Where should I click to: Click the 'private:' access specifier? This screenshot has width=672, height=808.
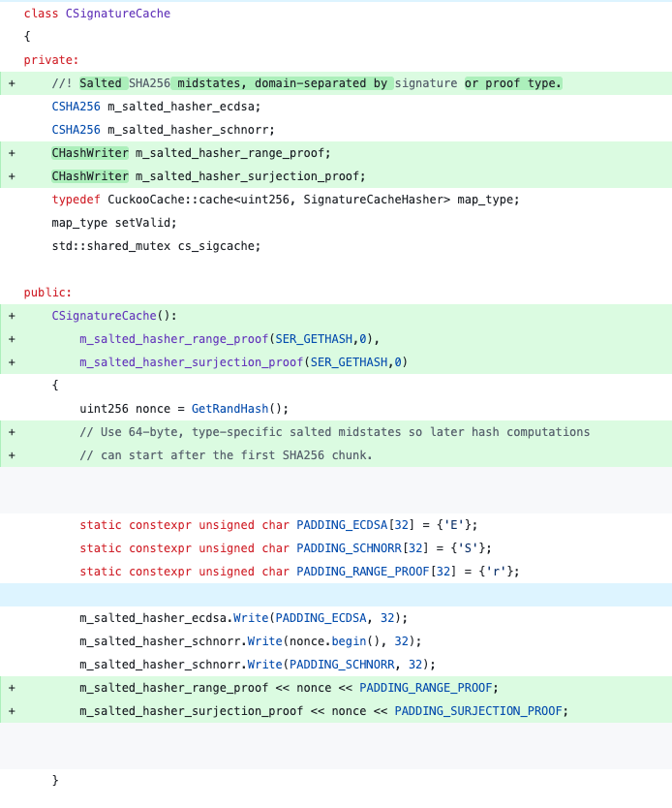[51, 60]
